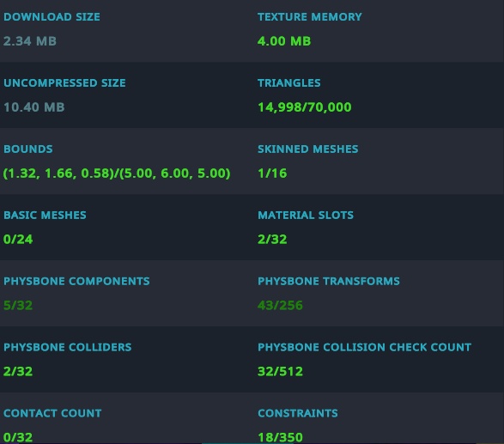Select the 14,998/70,000 triangles value

click(x=305, y=107)
